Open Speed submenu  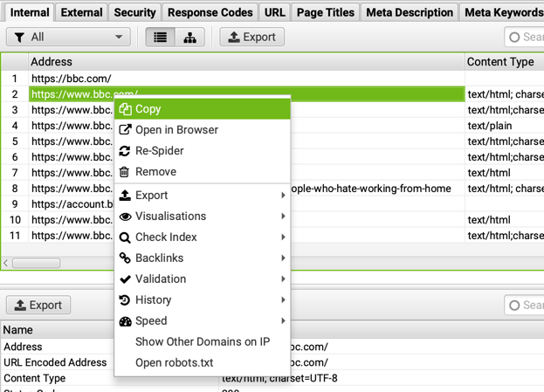click(x=203, y=320)
